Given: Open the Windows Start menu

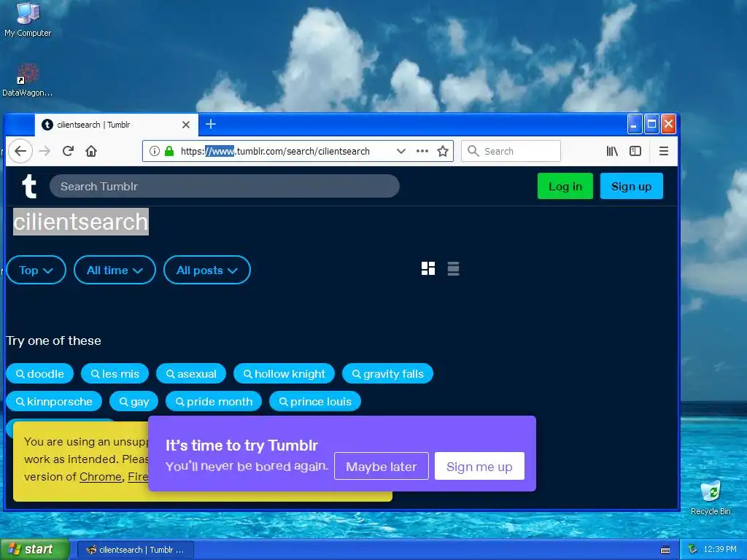Looking at the screenshot, I should point(34,550).
